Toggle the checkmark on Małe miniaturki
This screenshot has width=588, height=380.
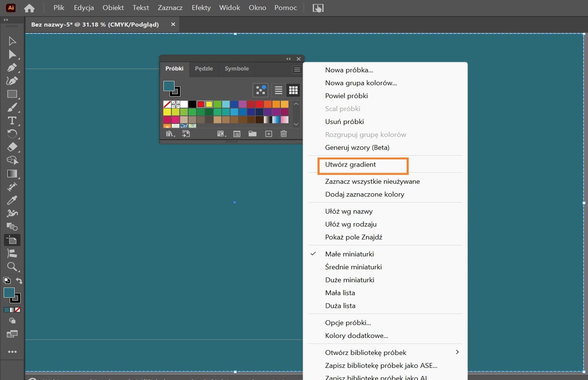(349, 254)
